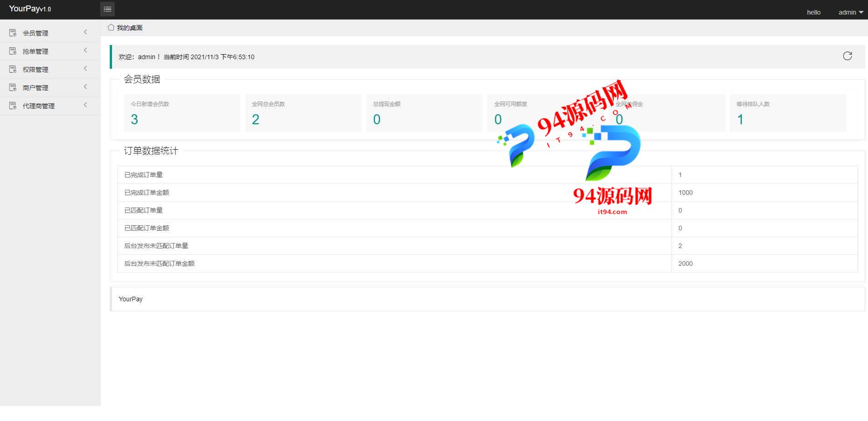Click the 后台发布未匹配订单金额 row label
Image resolution: width=868 pixels, height=421 pixels.
point(159,264)
